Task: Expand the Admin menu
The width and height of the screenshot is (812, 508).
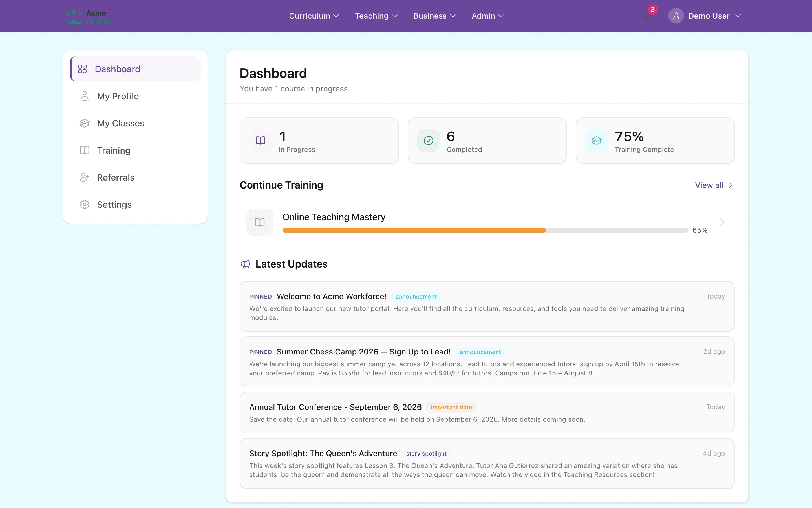Action: pyautogui.click(x=488, y=16)
